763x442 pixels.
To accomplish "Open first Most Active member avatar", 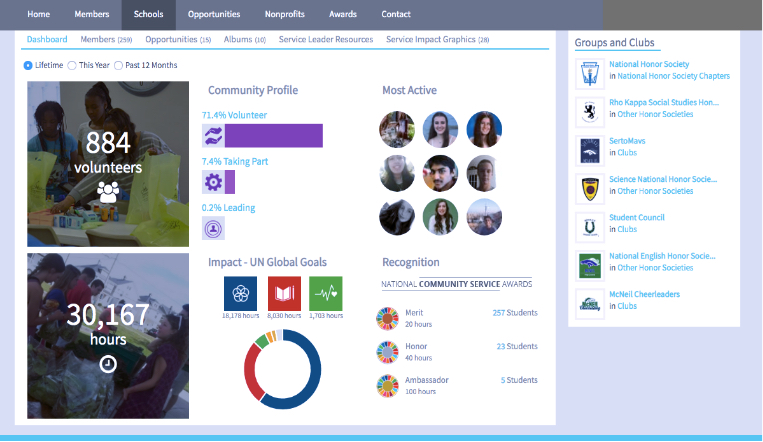I will click(x=397, y=129).
